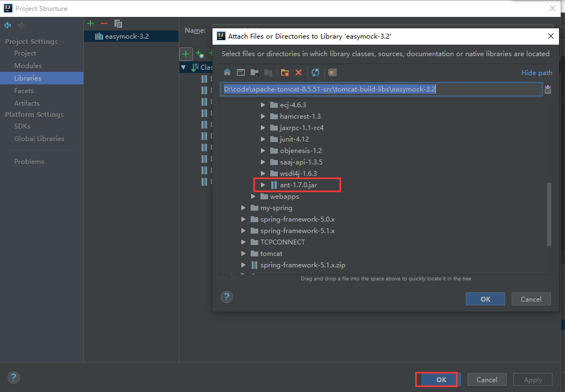The height and width of the screenshot is (392, 565).
Task: Jump to Desktop directory icon
Action: (x=241, y=72)
